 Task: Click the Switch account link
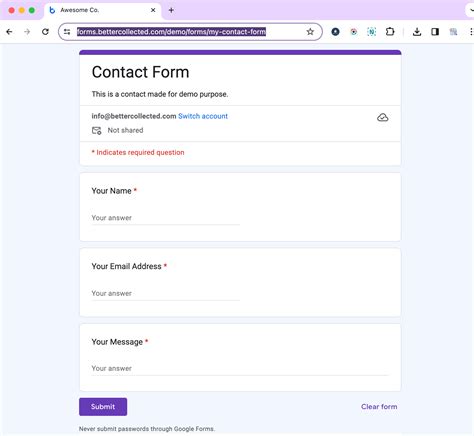(203, 116)
